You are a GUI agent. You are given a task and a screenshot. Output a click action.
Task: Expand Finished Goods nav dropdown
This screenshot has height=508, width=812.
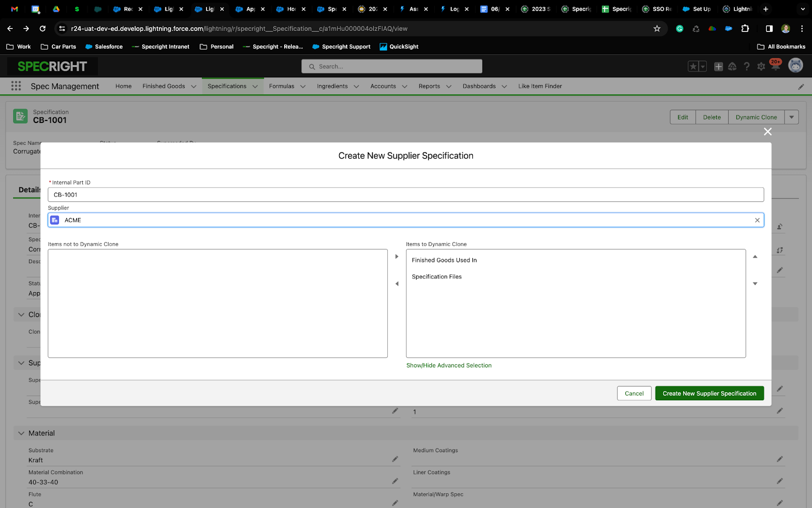[x=193, y=86]
